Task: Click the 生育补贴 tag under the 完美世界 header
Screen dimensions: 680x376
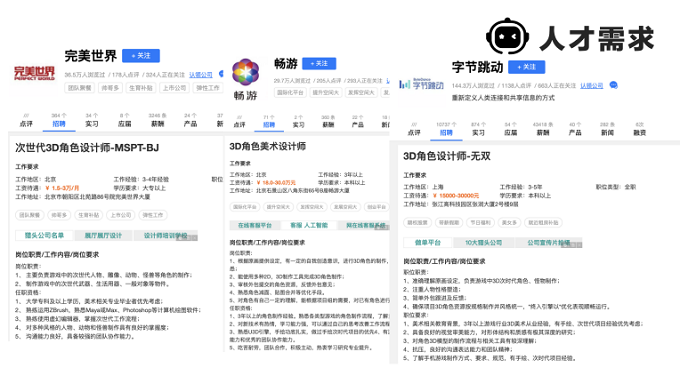Action: [x=141, y=88]
